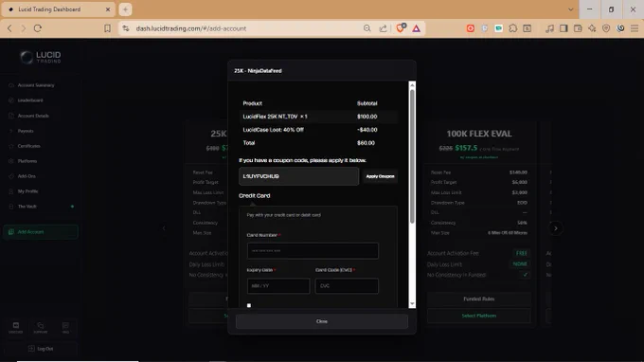Viewport: 644px width, 362px height.
Task: Open The Vault in sidebar
Action: [27, 207]
